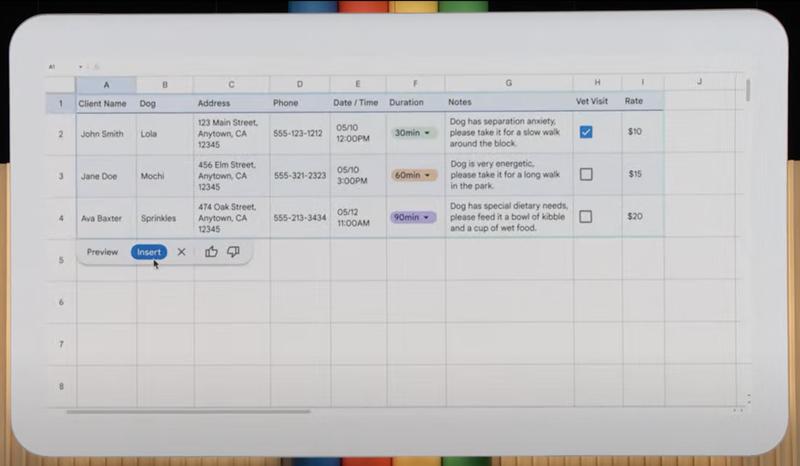The width and height of the screenshot is (800, 466).
Task: Click the 'Phone' header cell
Action: (300, 103)
